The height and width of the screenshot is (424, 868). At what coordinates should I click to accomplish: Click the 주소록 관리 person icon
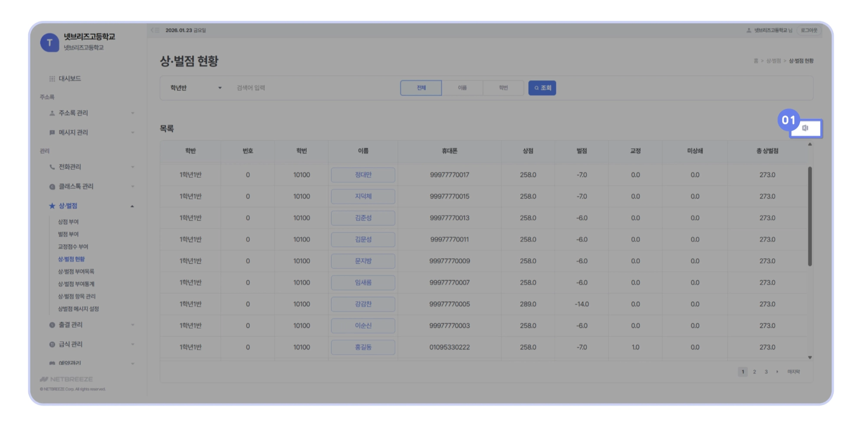click(52, 113)
